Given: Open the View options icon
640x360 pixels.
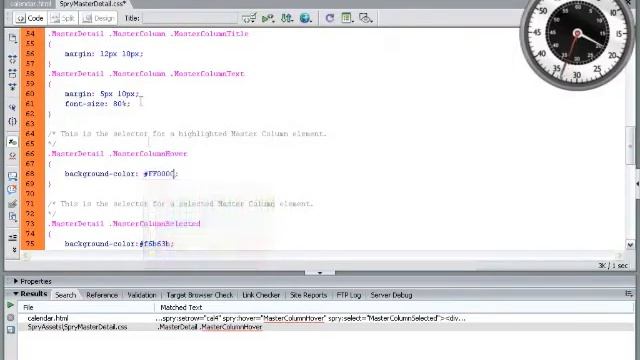Looking at the screenshot, I should (347, 18).
